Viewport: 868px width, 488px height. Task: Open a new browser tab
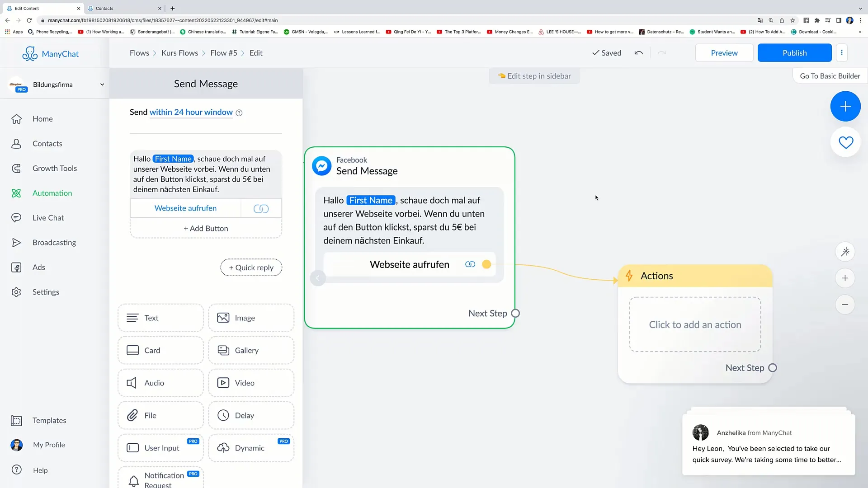point(173,8)
